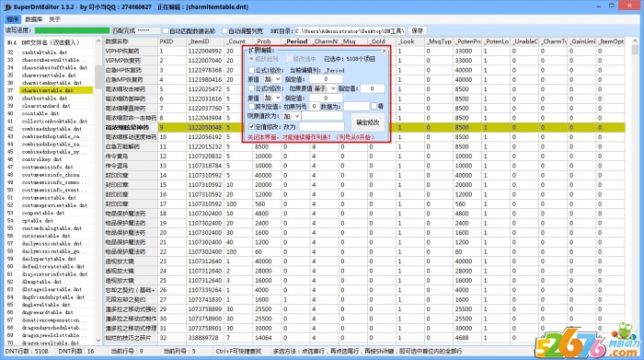Click the 读写进度 green progress bar

click(73, 30)
